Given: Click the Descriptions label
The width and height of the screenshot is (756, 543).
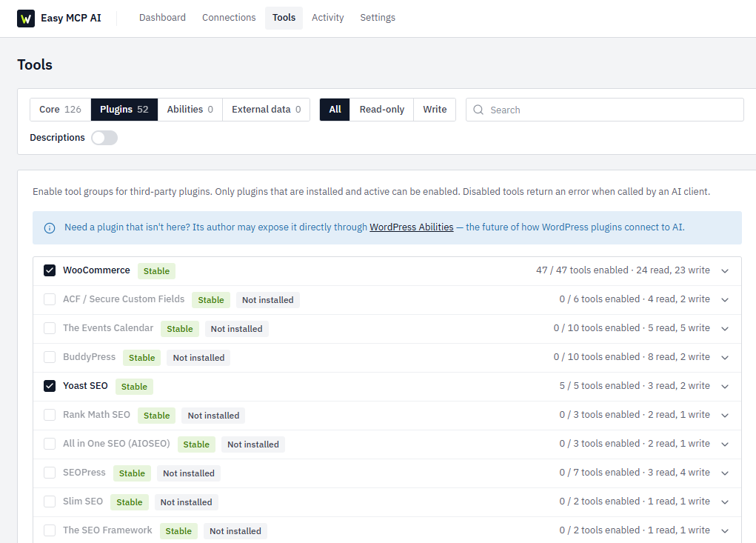Looking at the screenshot, I should [57, 138].
